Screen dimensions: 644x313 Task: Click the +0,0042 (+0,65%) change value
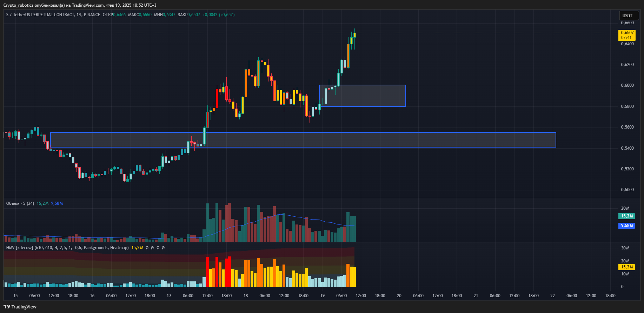219,15
